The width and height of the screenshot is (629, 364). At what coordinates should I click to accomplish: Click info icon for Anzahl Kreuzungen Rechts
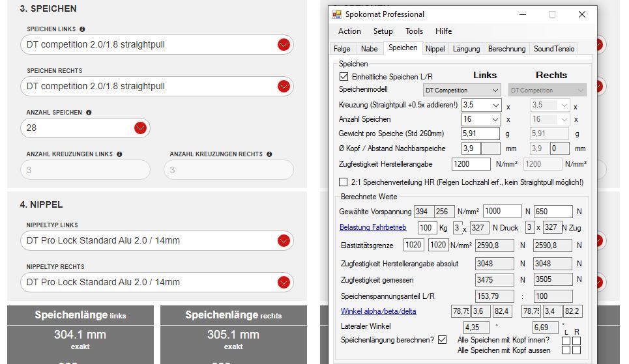click(269, 154)
